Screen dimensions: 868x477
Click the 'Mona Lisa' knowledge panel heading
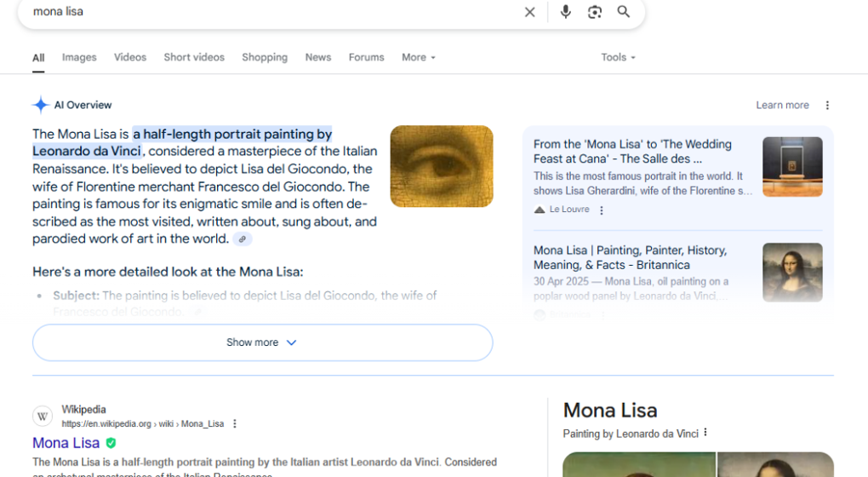click(x=610, y=411)
